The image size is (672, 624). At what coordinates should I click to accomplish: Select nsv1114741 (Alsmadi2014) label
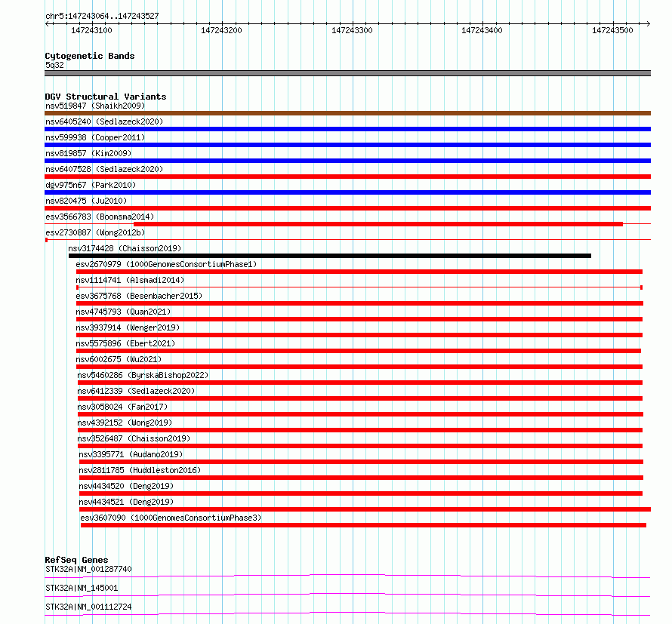(x=130, y=280)
